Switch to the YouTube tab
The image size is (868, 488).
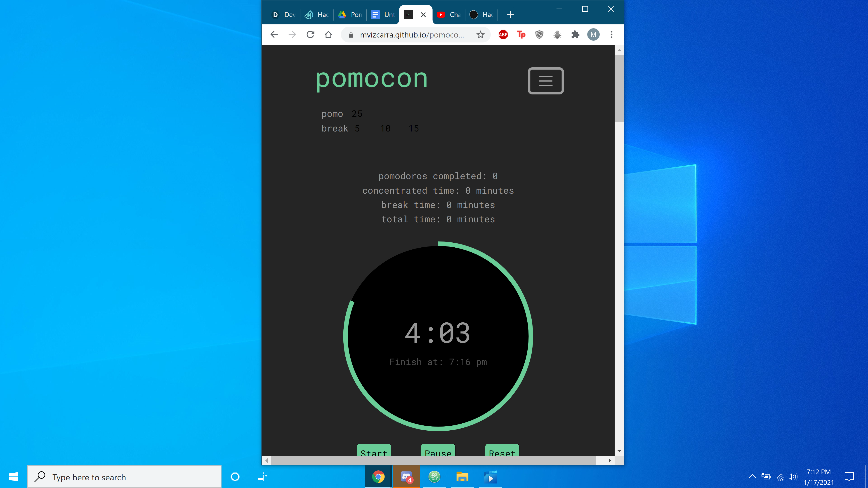[x=448, y=14]
